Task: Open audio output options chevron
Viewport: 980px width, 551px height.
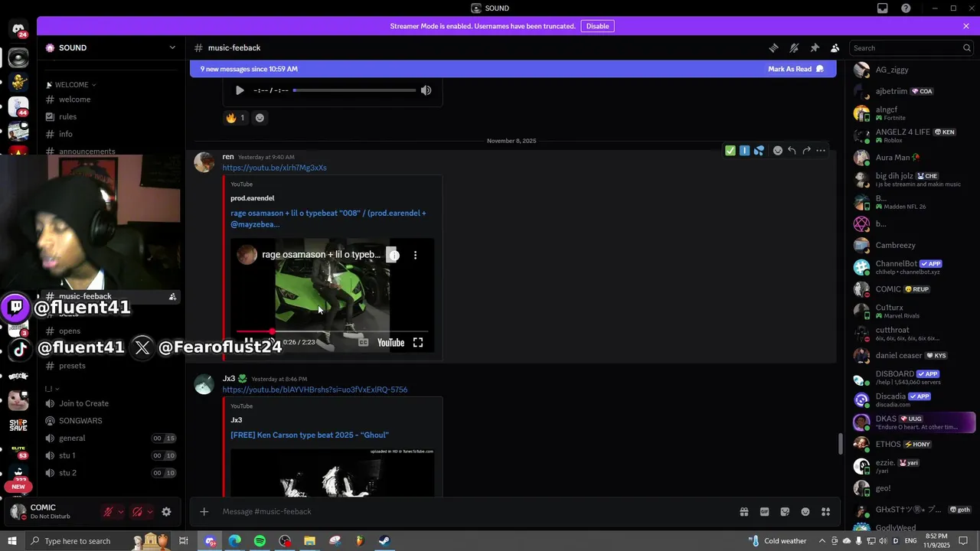Action: 149,512
